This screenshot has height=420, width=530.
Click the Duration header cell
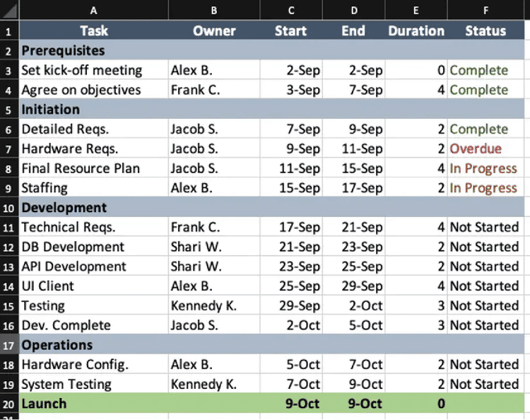tap(416, 31)
